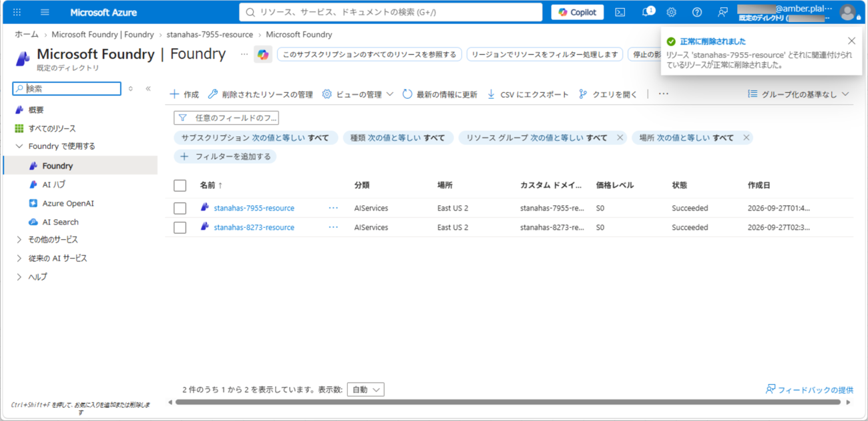Click the Microsoft Azure logo text
The height and width of the screenshot is (421, 868).
[x=103, y=12]
